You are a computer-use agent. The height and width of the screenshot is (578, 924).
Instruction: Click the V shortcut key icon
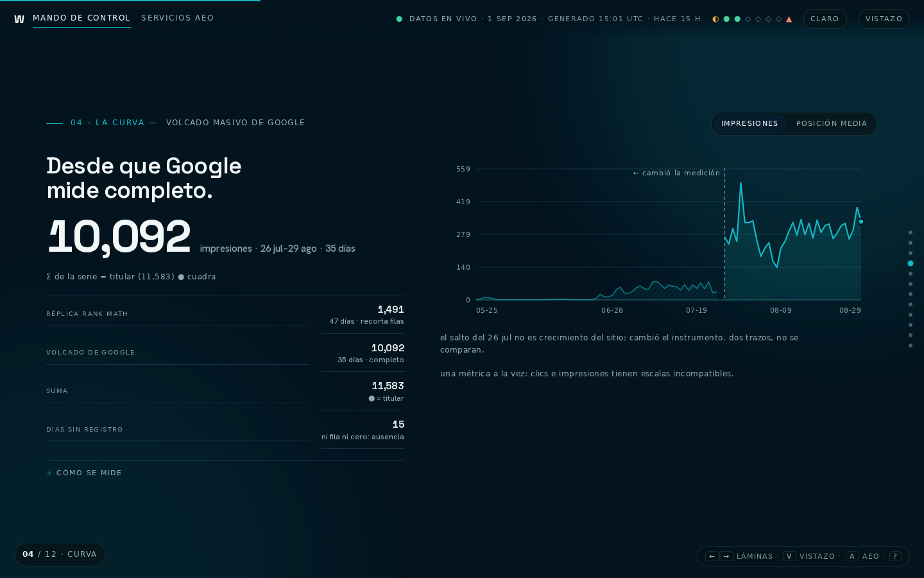coord(789,556)
